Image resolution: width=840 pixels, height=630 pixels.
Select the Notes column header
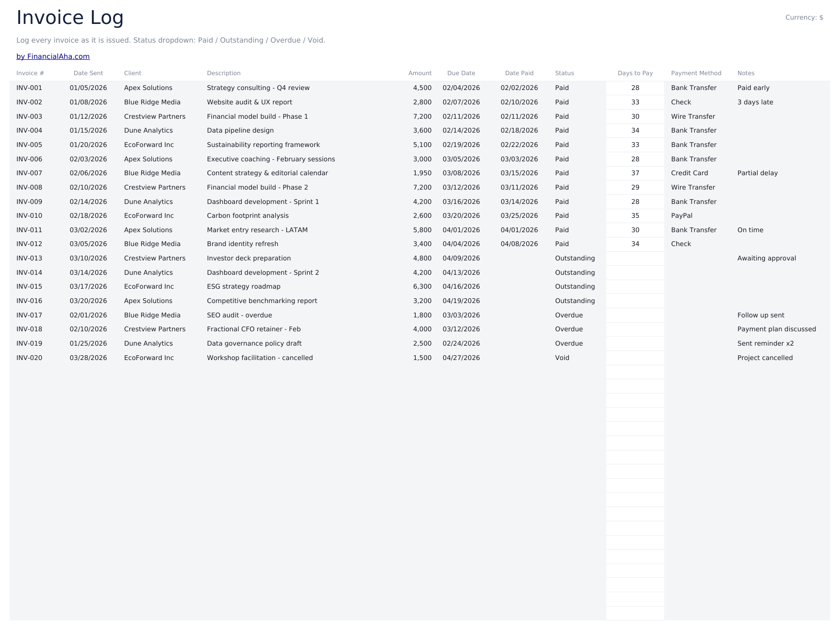pyautogui.click(x=746, y=73)
